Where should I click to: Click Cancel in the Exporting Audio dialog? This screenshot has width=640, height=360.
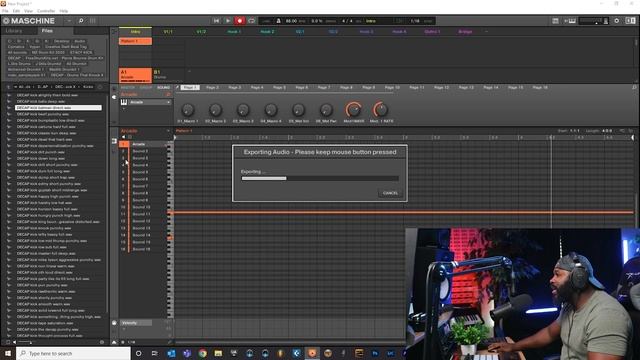pos(390,193)
